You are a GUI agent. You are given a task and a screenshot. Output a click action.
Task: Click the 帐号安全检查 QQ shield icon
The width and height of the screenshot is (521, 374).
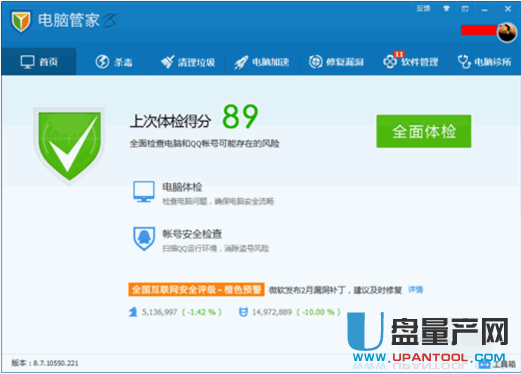click(144, 238)
